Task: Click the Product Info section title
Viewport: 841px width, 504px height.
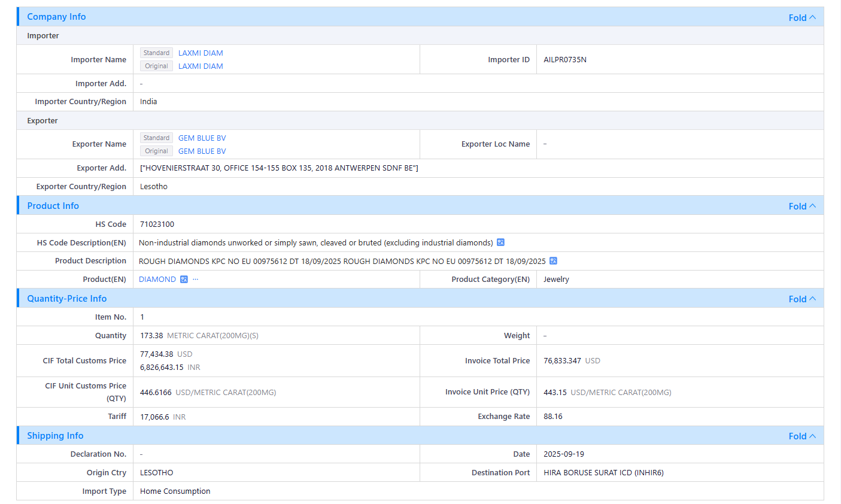Action: (53, 206)
